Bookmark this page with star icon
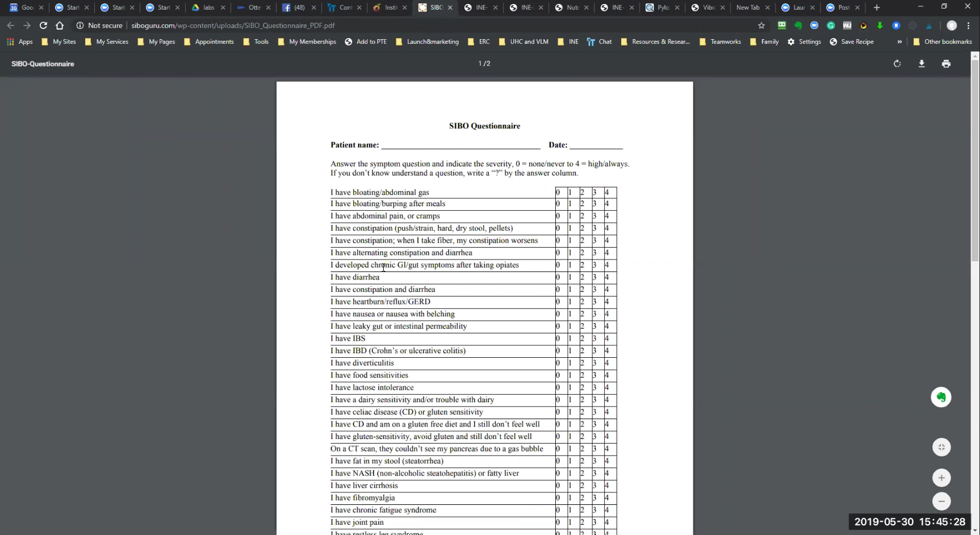Viewport: 980px width, 535px height. pos(761,26)
